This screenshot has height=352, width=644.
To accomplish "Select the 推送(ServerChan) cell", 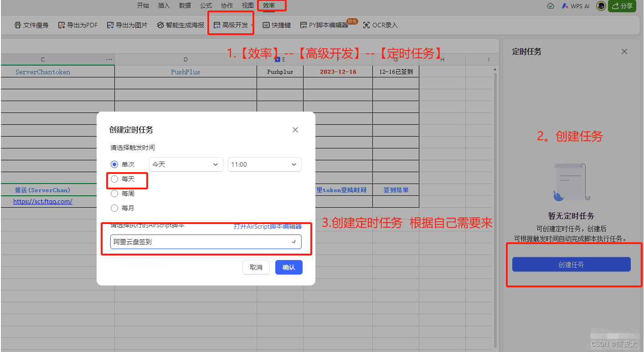I will pyautogui.click(x=43, y=190).
